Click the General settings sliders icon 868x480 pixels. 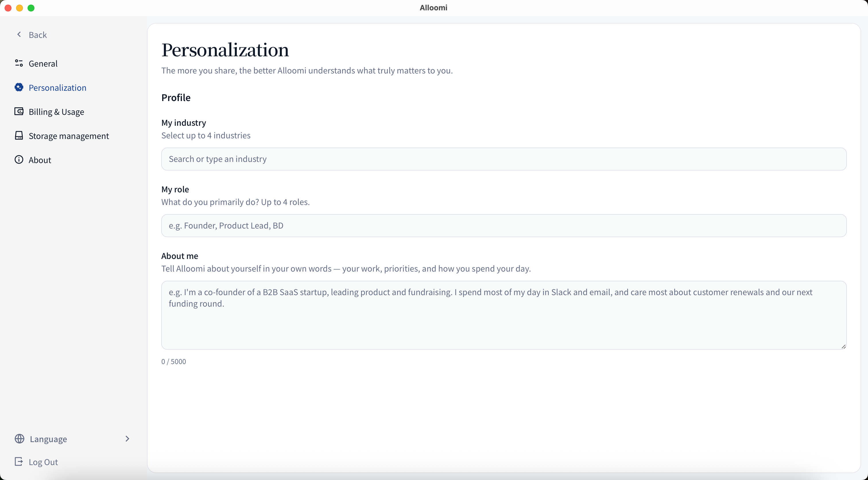[19, 63]
